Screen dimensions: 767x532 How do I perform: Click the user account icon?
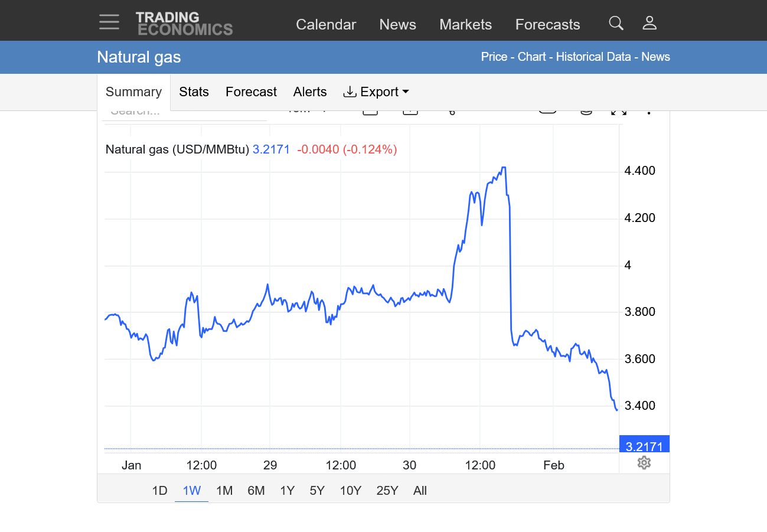pos(649,24)
